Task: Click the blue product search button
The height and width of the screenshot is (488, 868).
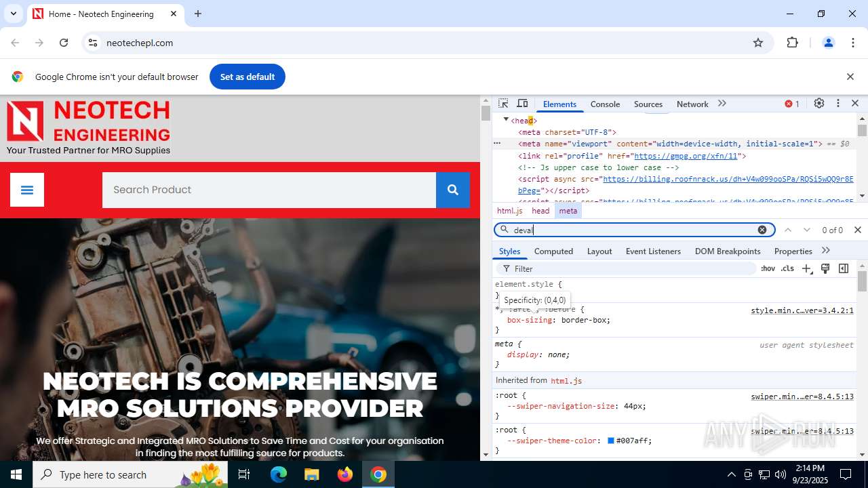Action: (453, 190)
